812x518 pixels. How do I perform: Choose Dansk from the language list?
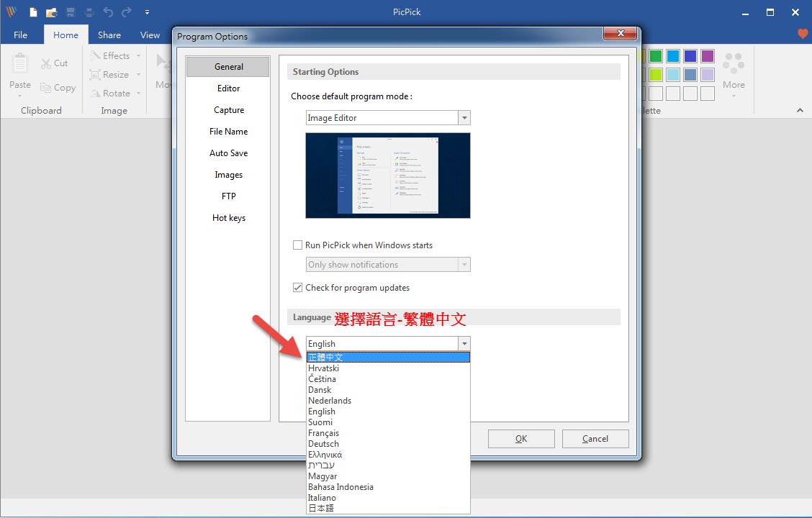pyautogui.click(x=389, y=390)
